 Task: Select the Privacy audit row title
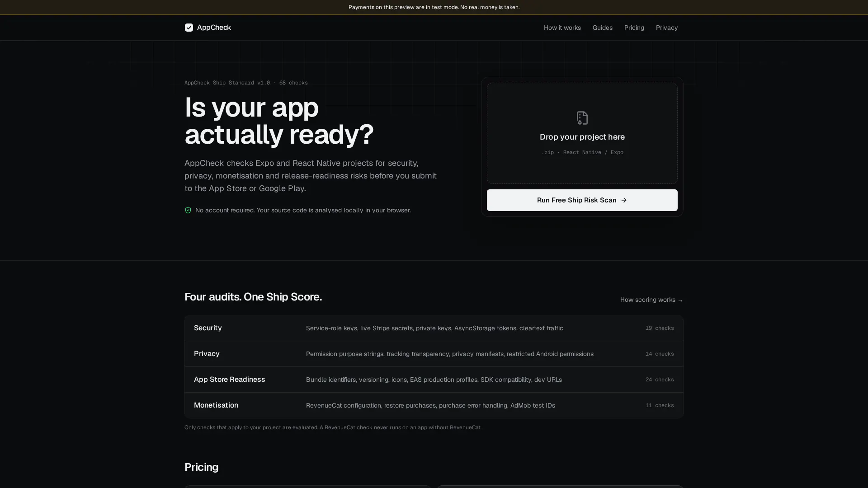pos(207,354)
